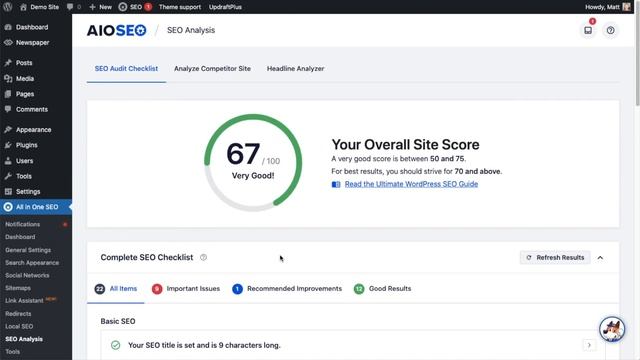Click the New content button

(100, 7)
